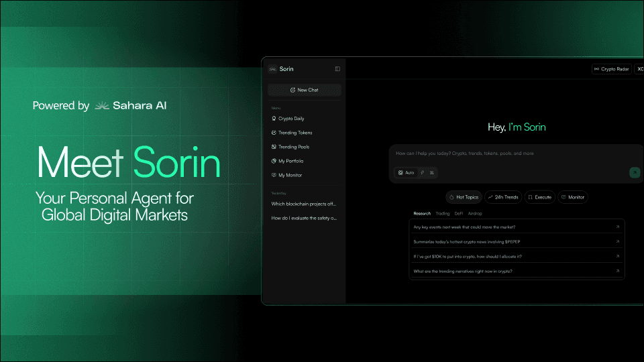Image resolution: width=644 pixels, height=362 pixels.
Task: Click the Sahara AI logo
Action: 131,105
